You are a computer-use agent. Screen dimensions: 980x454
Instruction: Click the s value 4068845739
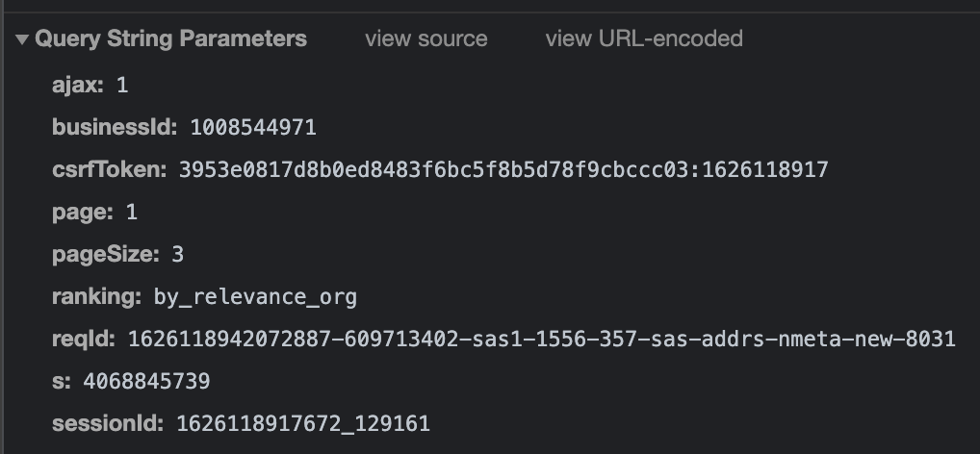pos(146,381)
